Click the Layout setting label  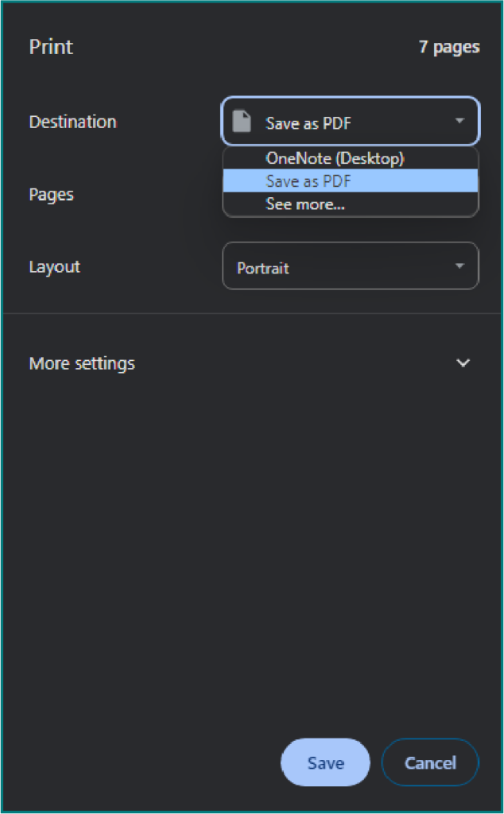click(x=54, y=267)
